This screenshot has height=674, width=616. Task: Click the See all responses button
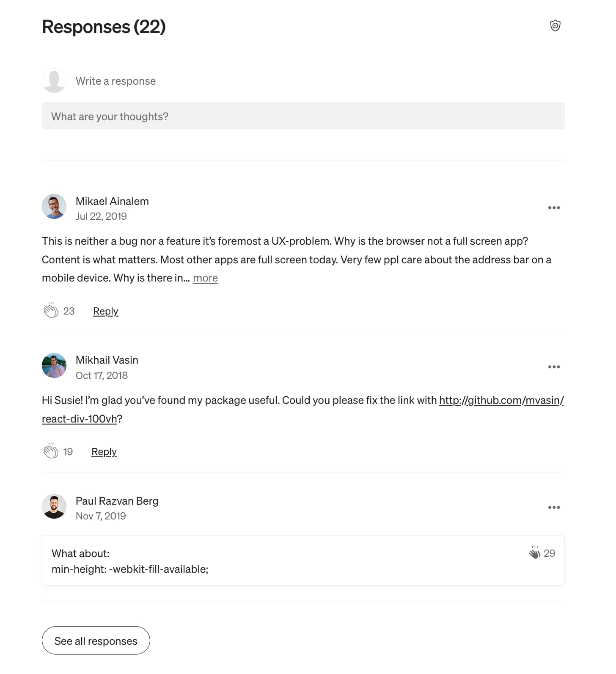[96, 641]
